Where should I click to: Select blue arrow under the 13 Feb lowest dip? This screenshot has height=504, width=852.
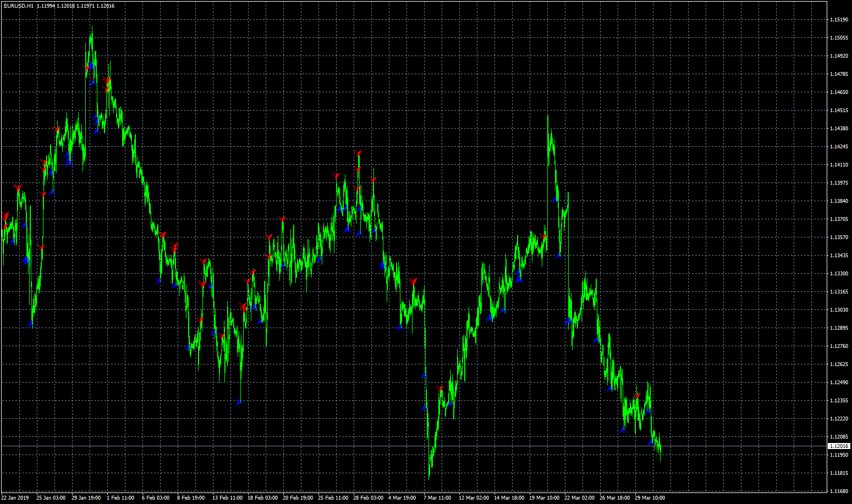pyautogui.click(x=239, y=402)
